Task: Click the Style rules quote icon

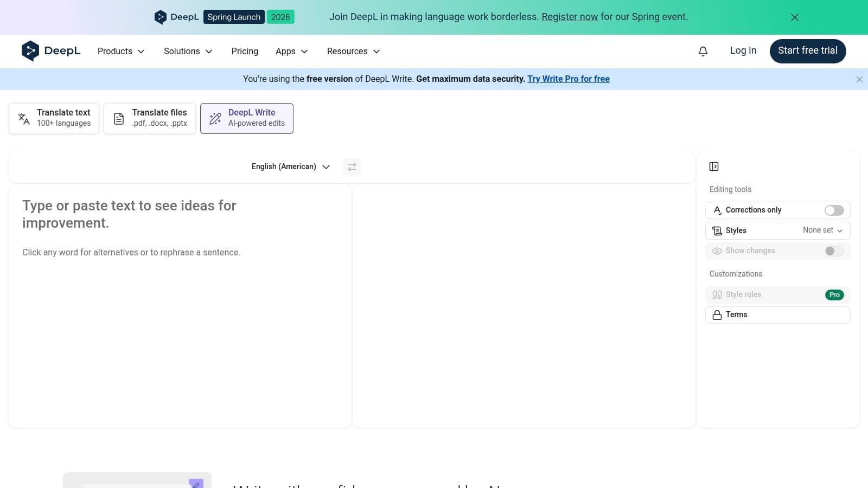Action: [x=717, y=295]
